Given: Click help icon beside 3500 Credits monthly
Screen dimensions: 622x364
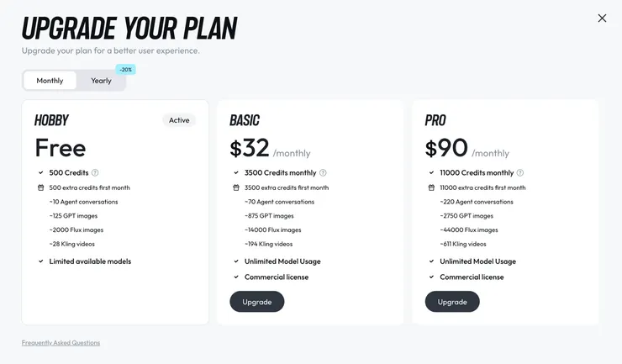Looking at the screenshot, I should [323, 173].
